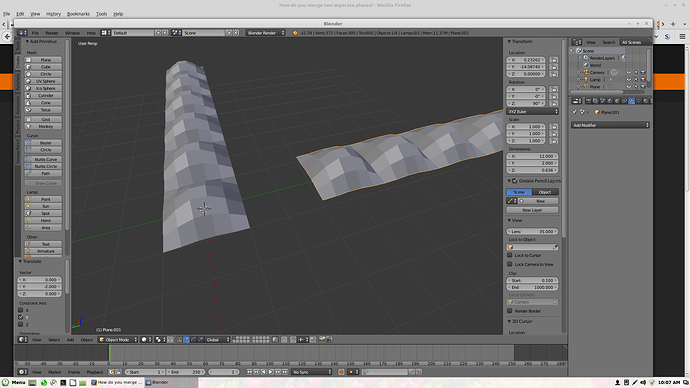Open the Add Modifier dropdown
Screen dimensions: 690x388
[610, 125]
